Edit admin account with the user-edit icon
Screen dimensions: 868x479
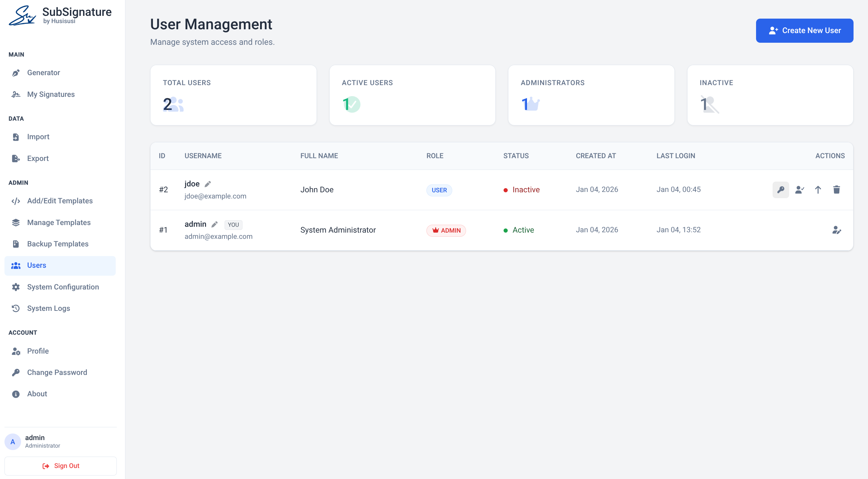click(x=837, y=230)
